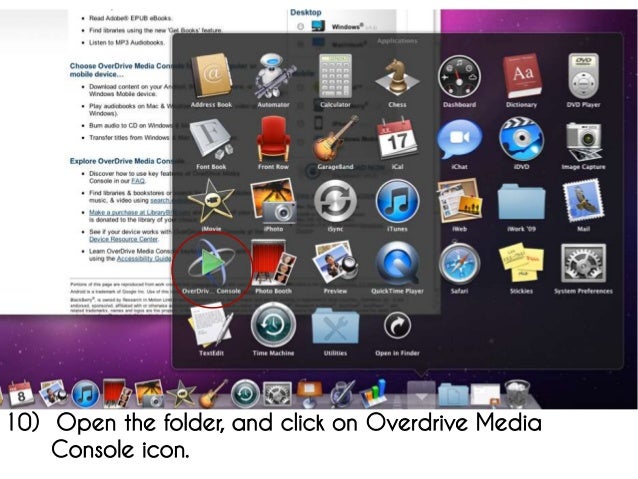The image size is (638, 479).
Task: Open the Trash in the Dock
Action: [x=517, y=393]
